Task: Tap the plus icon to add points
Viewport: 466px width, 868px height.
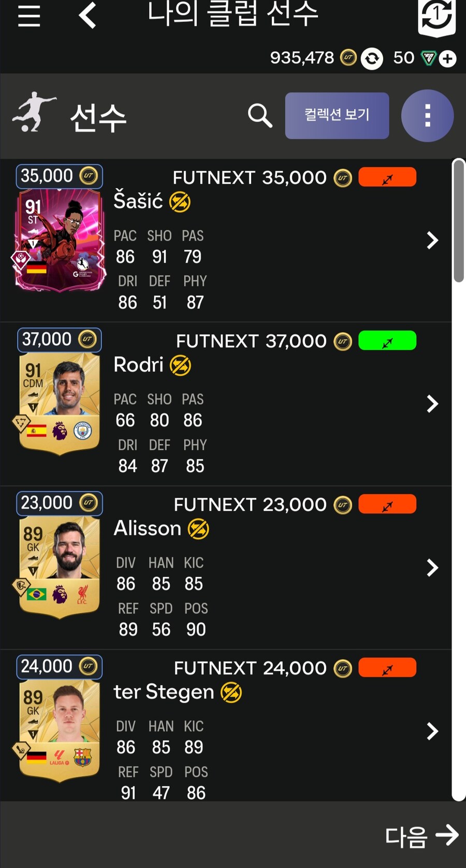Action: 447,58
